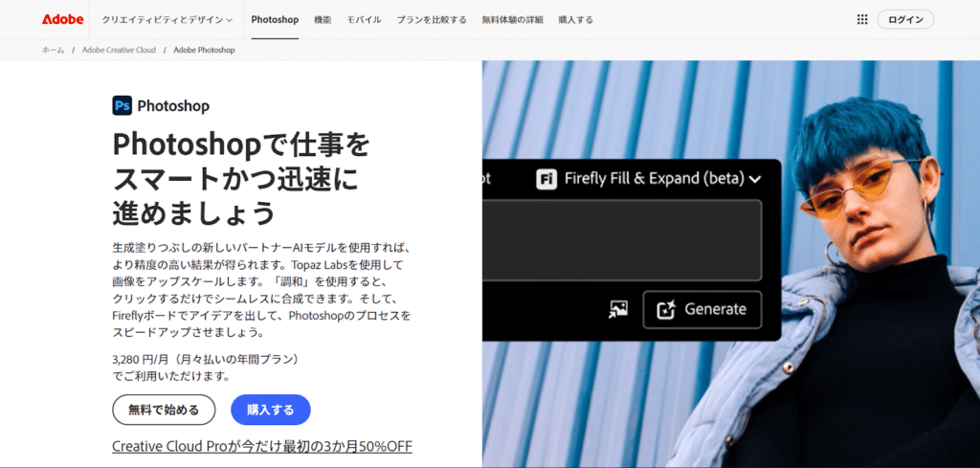Click the sparkle icon on Generate button
The height and width of the screenshot is (468, 980).
click(666, 309)
